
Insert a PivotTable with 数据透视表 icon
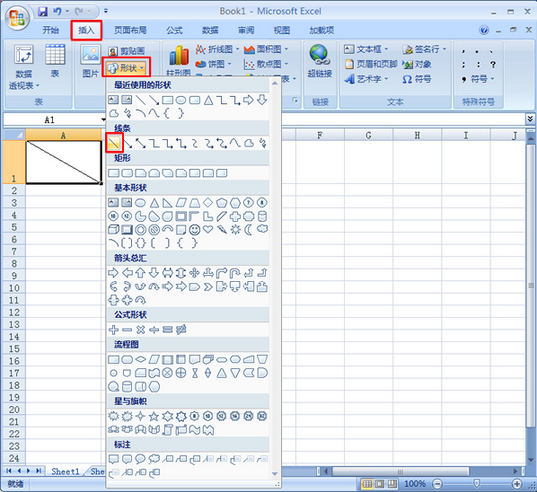(x=24, y=66)
